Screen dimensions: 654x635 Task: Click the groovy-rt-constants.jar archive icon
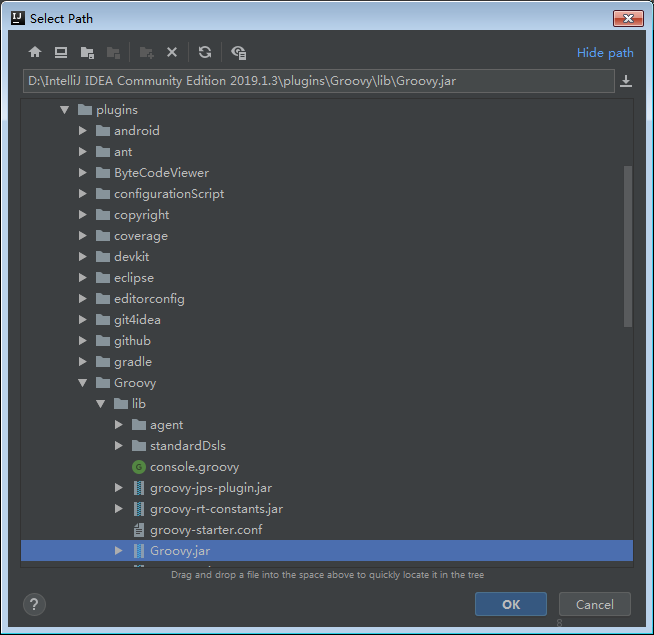pyautogui.click(x=139, y=509)
